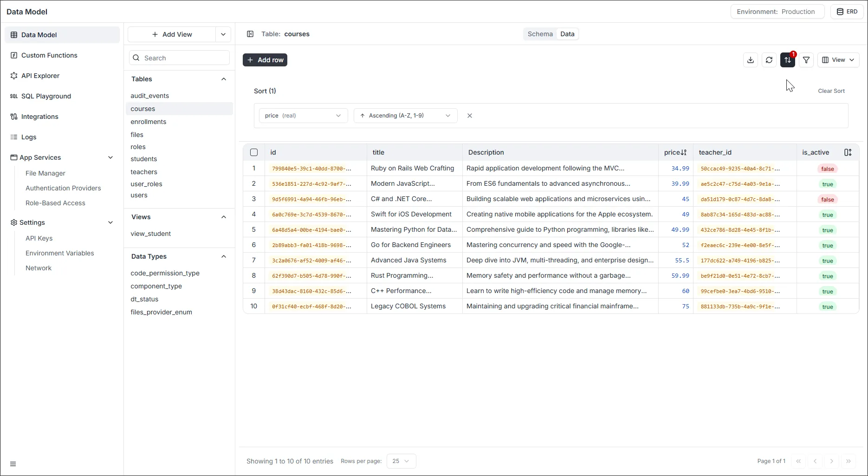Click the hamburger menu icon at bottom left
The width and height of the screenshot is (868, 476).
tap(13, 464)
